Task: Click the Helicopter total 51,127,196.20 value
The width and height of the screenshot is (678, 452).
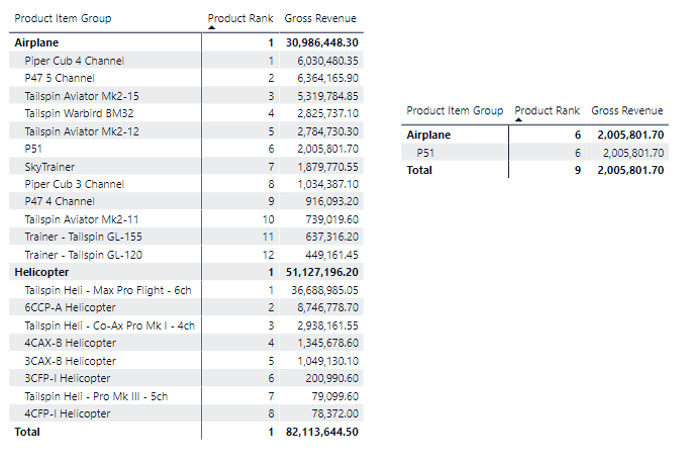Action: click(x=322, y=271)
